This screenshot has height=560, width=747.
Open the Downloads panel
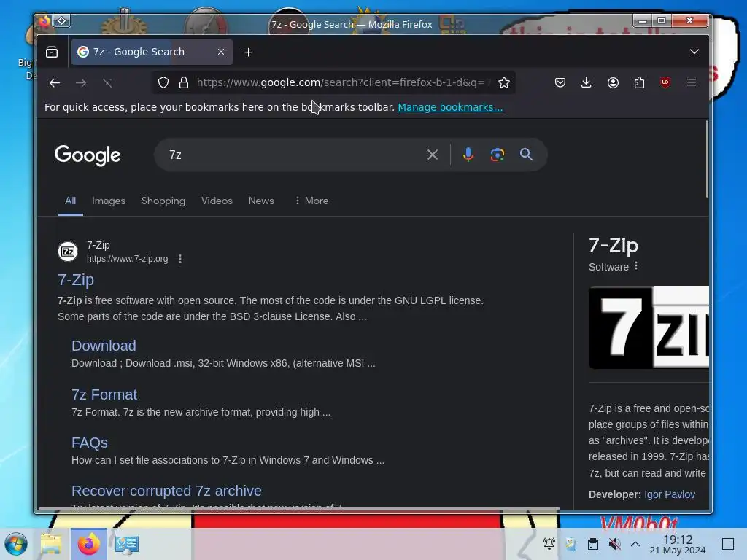587,83
